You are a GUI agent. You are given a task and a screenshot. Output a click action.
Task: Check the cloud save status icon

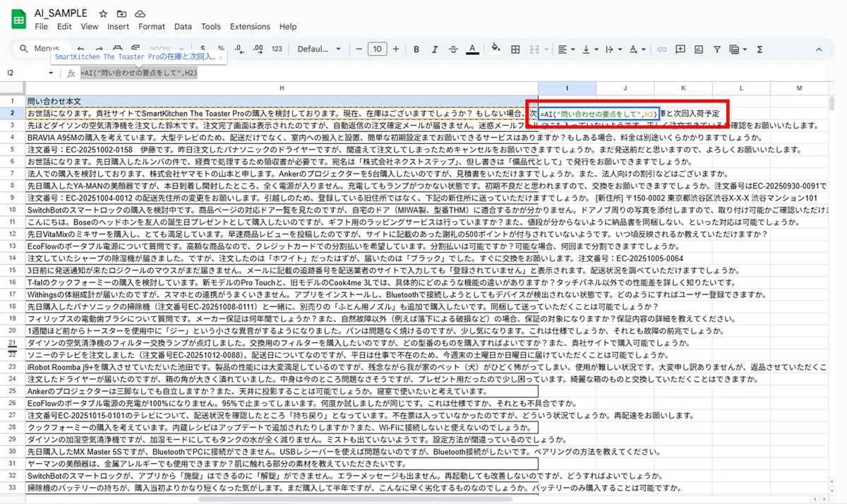[x=140, y=13]
